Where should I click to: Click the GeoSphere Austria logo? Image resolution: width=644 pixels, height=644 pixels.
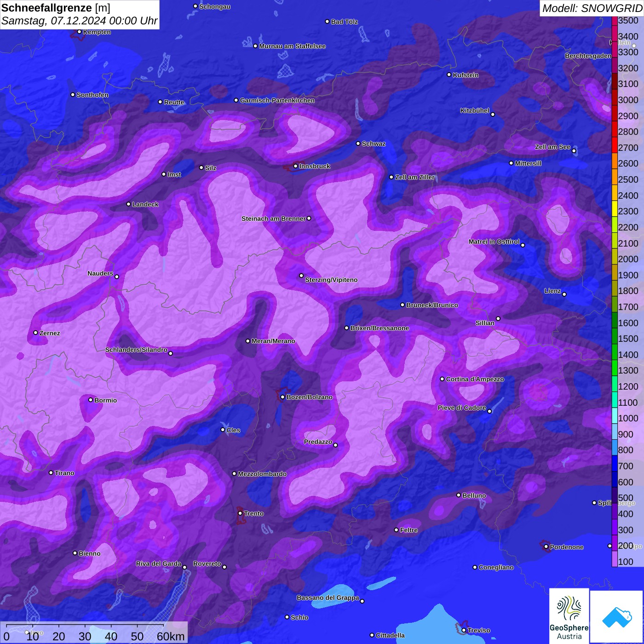click(x=569, y=616)
